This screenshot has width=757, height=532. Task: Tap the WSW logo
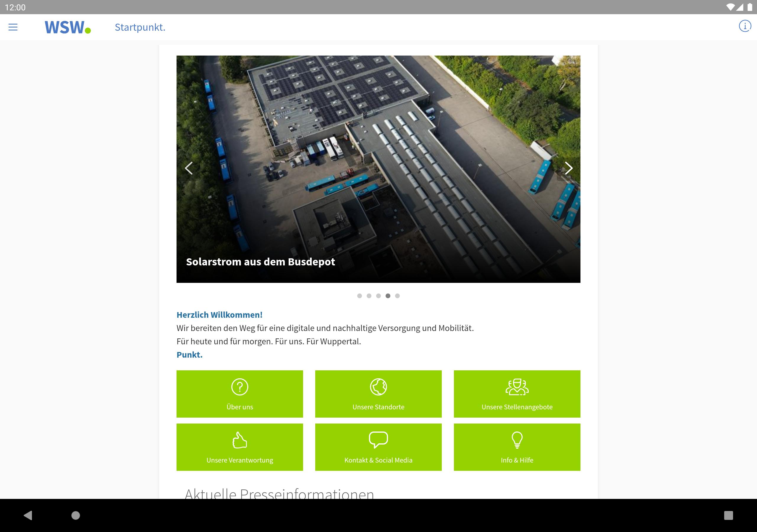click(x=68, y=27)
